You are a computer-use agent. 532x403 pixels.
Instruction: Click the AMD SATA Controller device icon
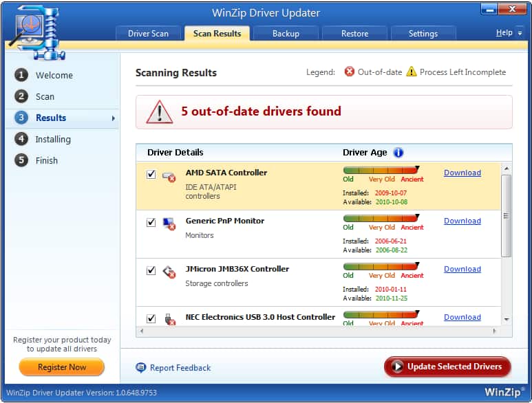[169, 176]
